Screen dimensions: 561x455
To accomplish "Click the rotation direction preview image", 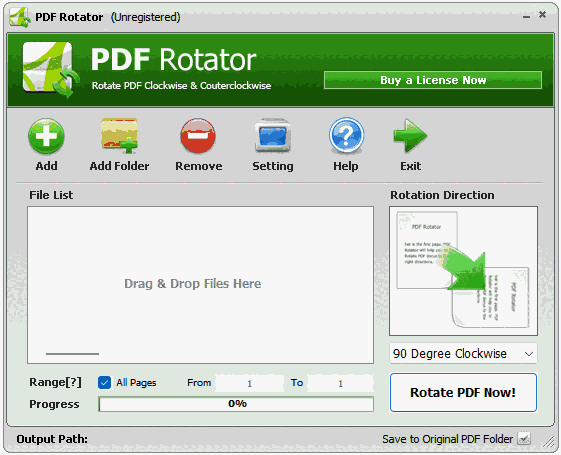I will [x=463, y=271].
